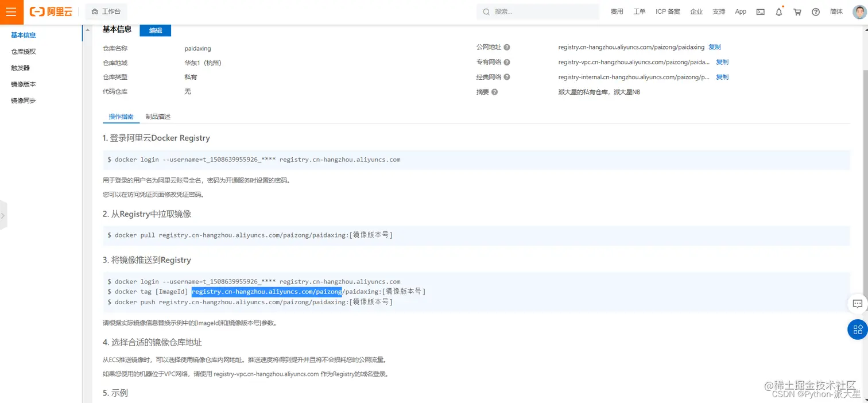
Task: Click the first docker login command
Action: 254,160
